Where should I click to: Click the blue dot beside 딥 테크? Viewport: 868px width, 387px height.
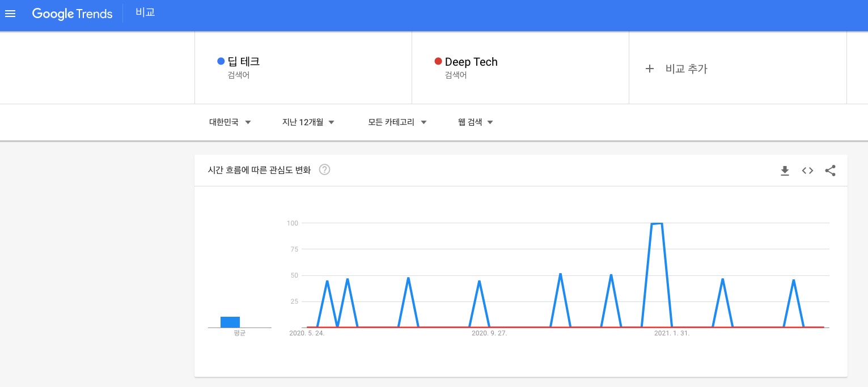click(x=221, y=61)
